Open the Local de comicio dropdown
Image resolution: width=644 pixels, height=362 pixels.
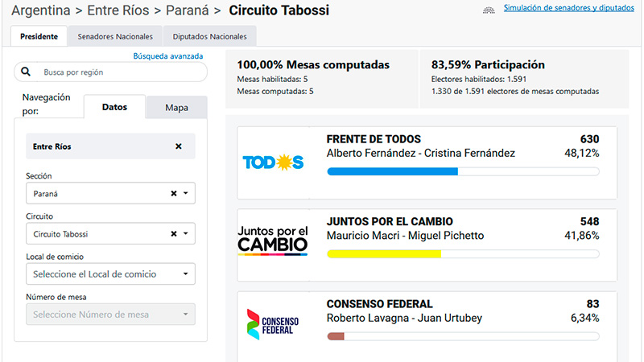110,274
